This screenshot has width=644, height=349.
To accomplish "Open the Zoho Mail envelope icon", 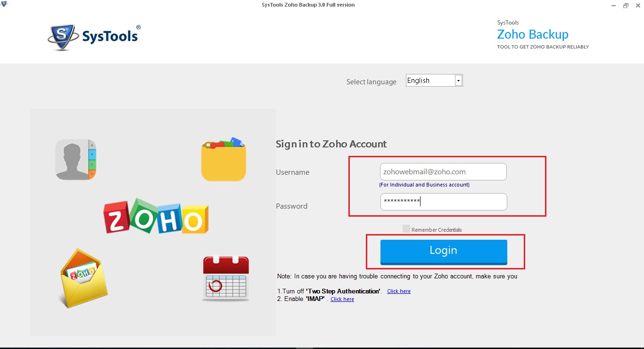I will tap(83, 279).
